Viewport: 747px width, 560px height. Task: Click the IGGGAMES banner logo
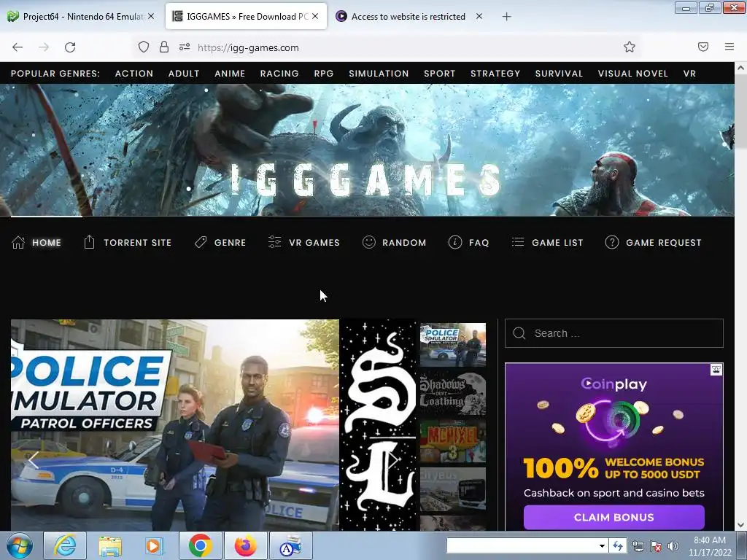(366, 180)
